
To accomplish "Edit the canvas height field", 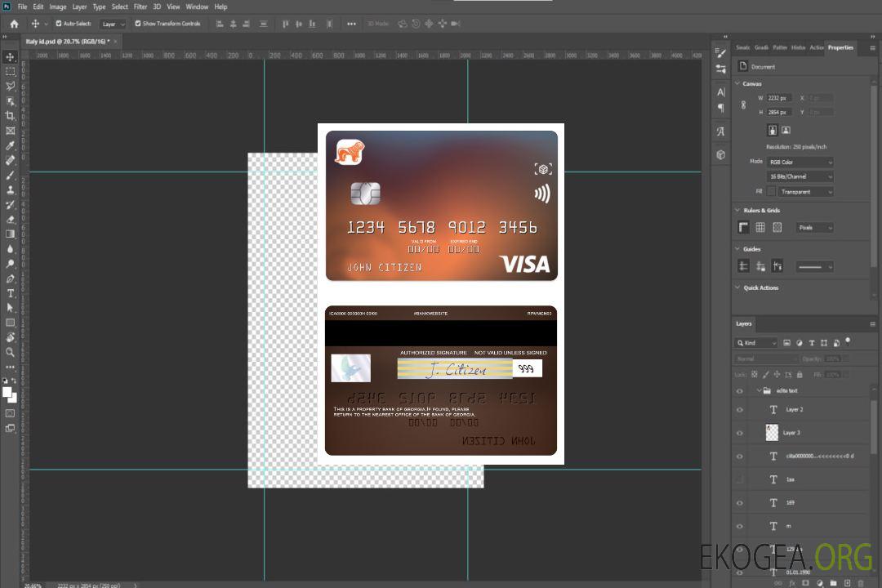I will 778,113.
